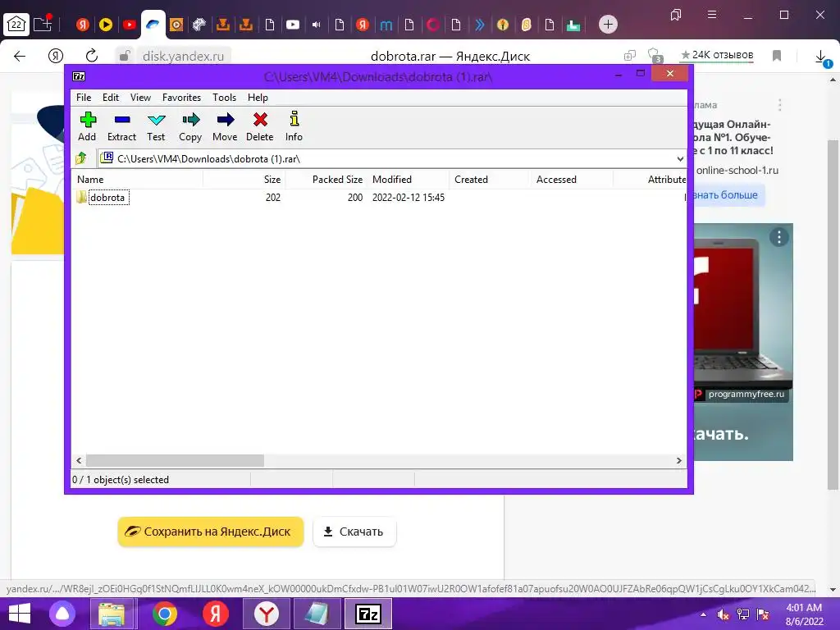The height and width of the screenshot is (630, 840).
Task: Click the red Delete icon
Action: coord(260,126)
